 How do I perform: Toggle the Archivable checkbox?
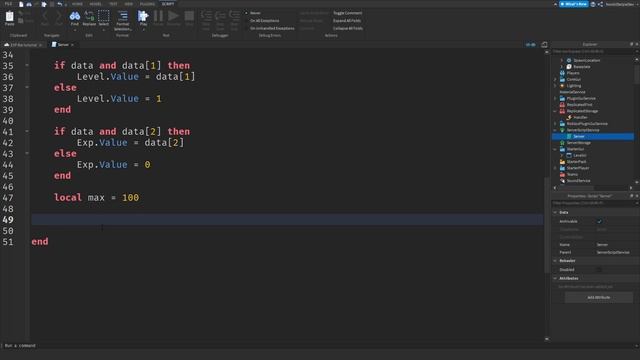[x=599, y=221]
